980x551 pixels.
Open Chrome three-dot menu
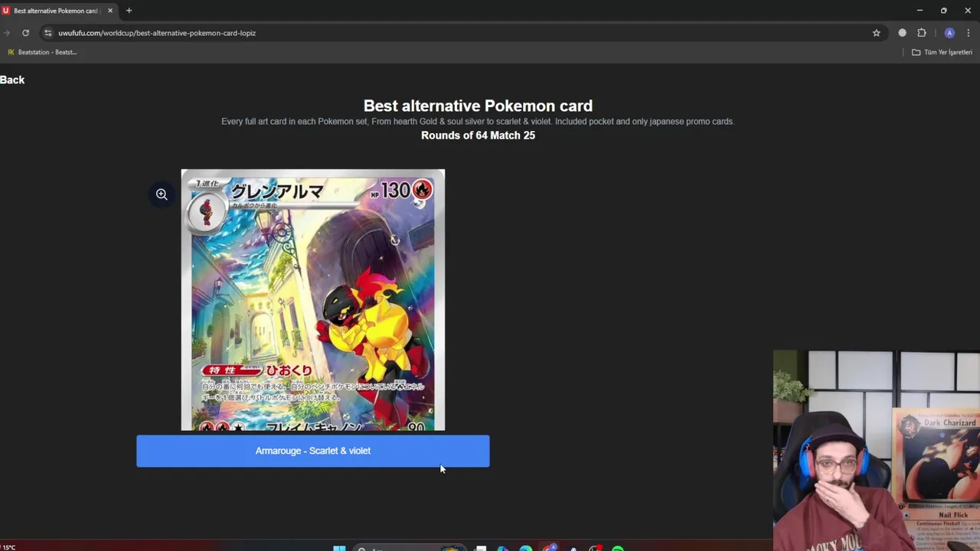click(x=969, y=33)
